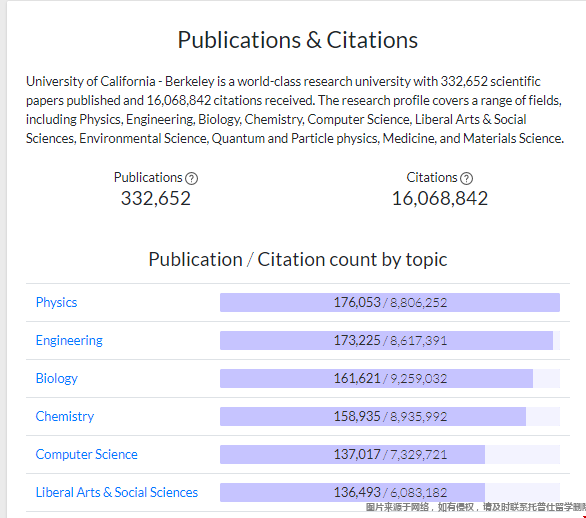Open the Biology topic link
Screen dimensions: 586x518
click(56, 378)
